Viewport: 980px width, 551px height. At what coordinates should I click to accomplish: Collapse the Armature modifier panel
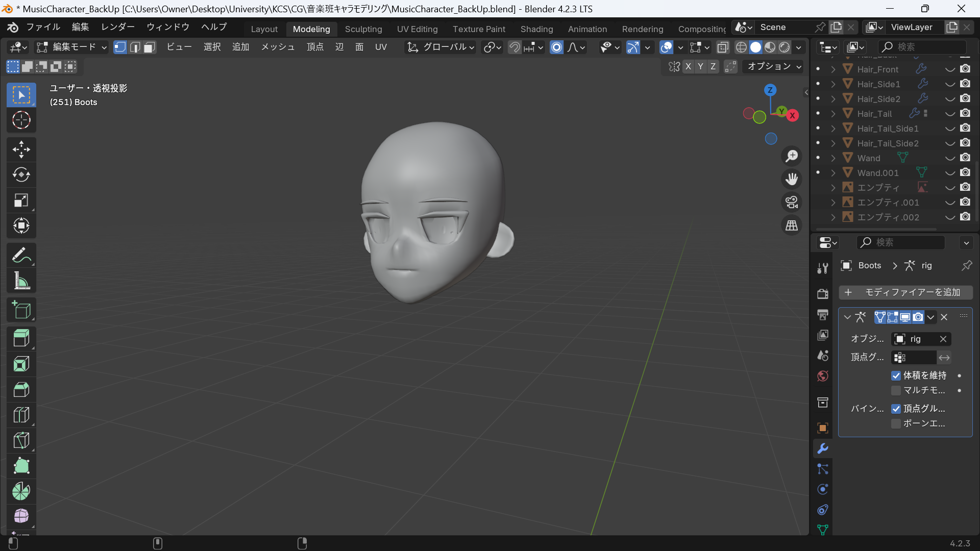click(x=847, y=317)
